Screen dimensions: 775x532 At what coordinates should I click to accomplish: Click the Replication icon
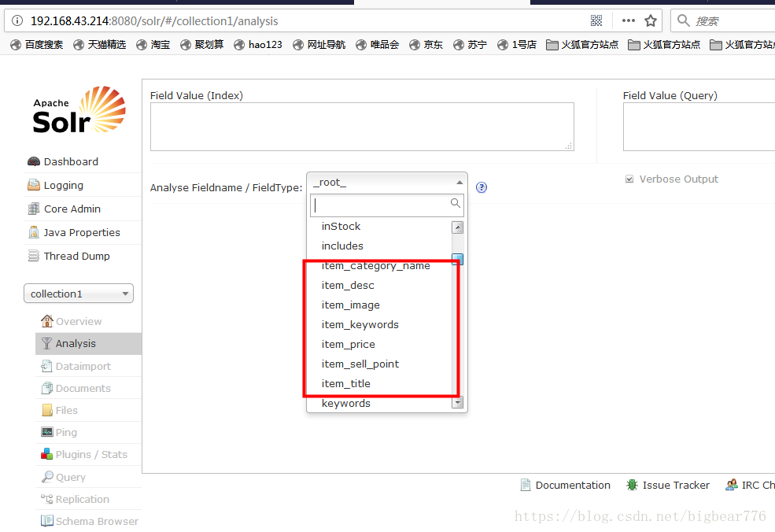[x=47, y=499]
